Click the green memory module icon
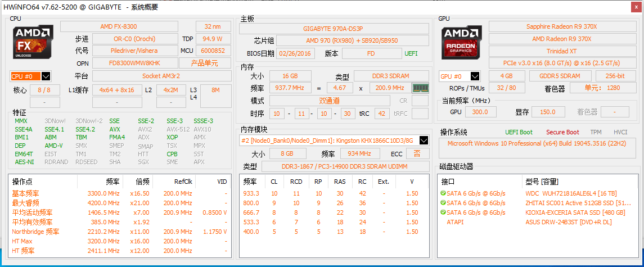 pyautogui.click(x=420, y=88)
